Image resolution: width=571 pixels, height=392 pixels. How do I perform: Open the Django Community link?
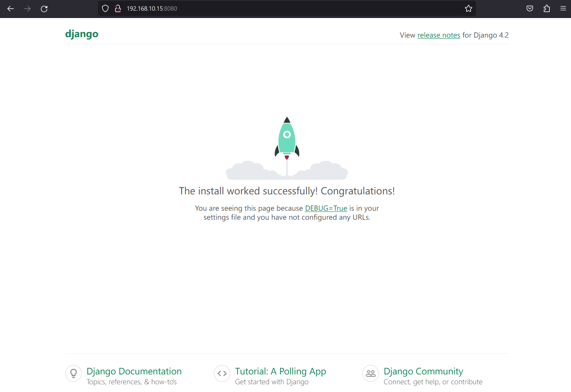423,371
